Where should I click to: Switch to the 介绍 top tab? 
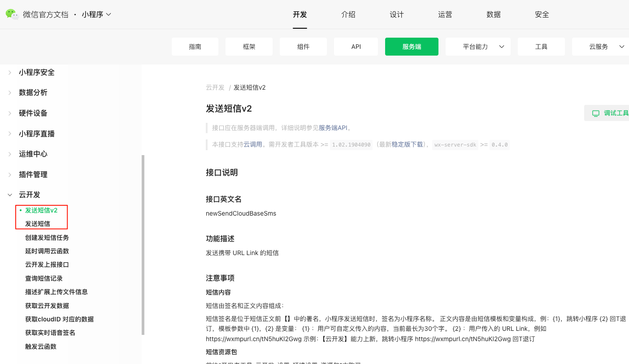click(x=348, y=14)
